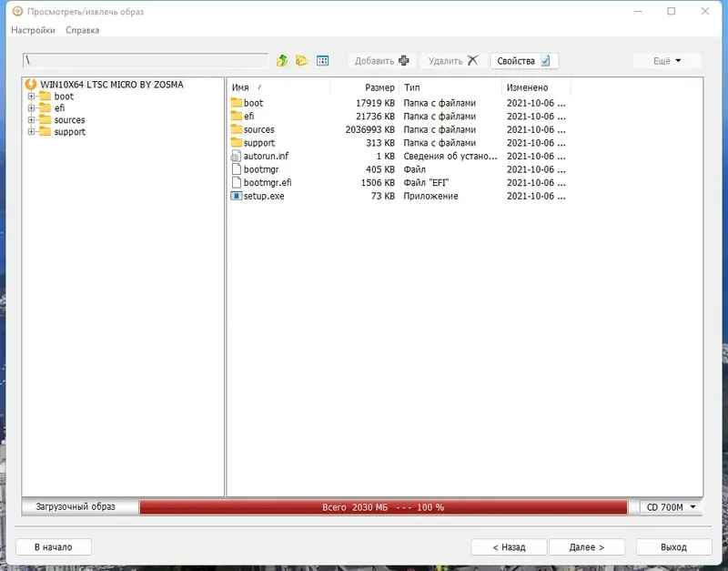Click the autorun.inf file icon
This screenshot has width=728, height=571.
(x=237, y=156)
